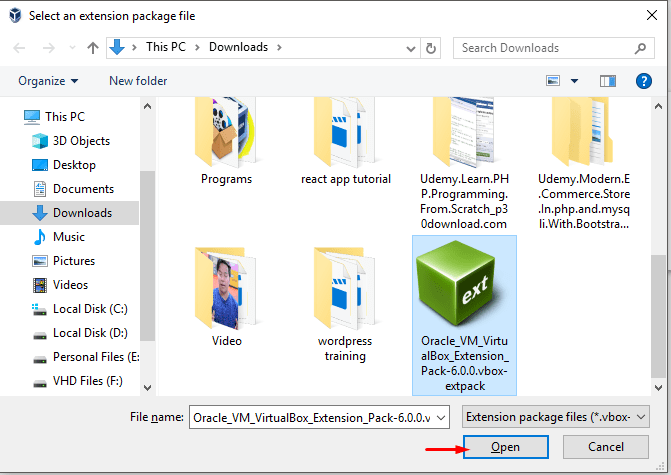Image resolution: width=671 pixels, height=475 pixels.
Task: Expand chevron after 'This PC' breadcrumb
Action: click(197, 47)
